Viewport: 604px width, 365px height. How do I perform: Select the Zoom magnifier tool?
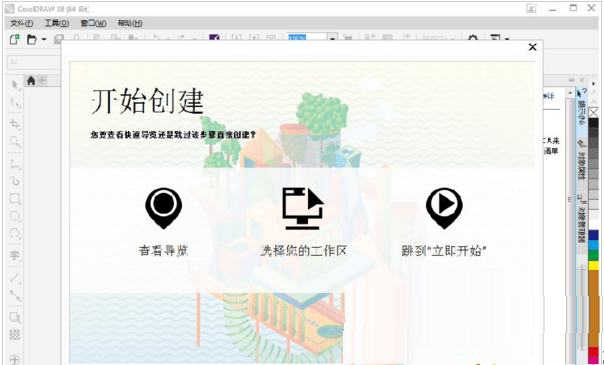tap(15, 141)
